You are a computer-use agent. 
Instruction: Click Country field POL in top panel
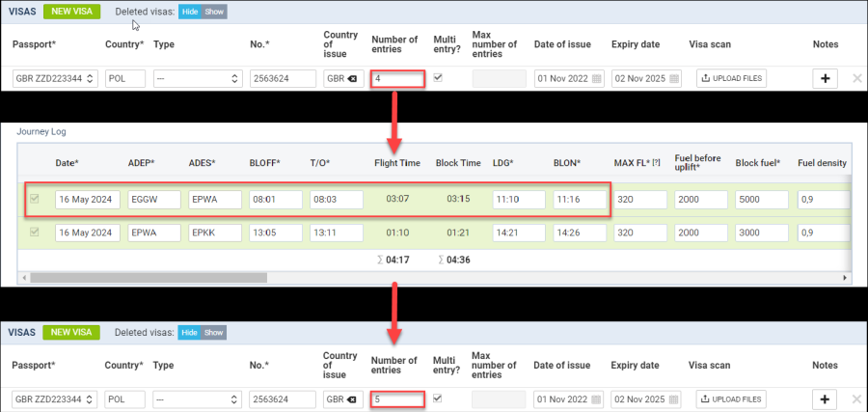[125, 78]
